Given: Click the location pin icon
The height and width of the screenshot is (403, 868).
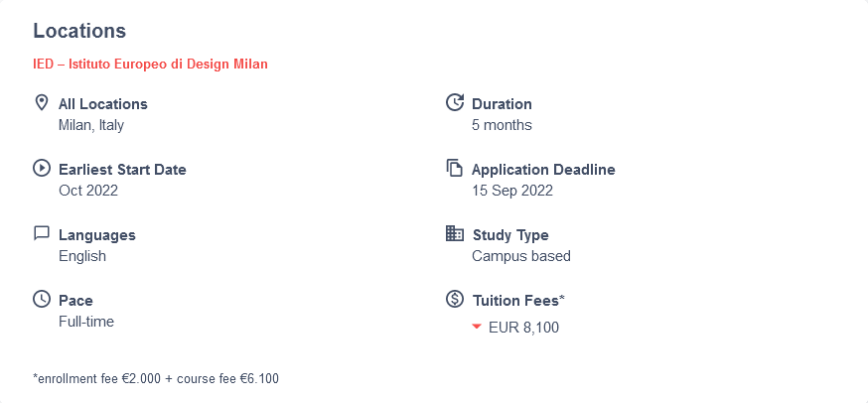Looking at the screenshot, I should [41, 103].
